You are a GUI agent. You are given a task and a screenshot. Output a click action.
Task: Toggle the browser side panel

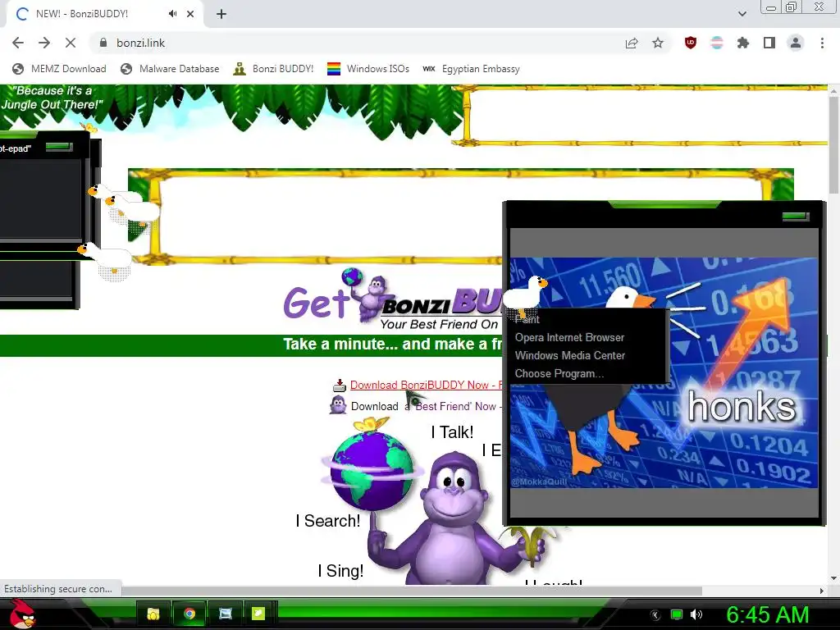tap(769, 43)
